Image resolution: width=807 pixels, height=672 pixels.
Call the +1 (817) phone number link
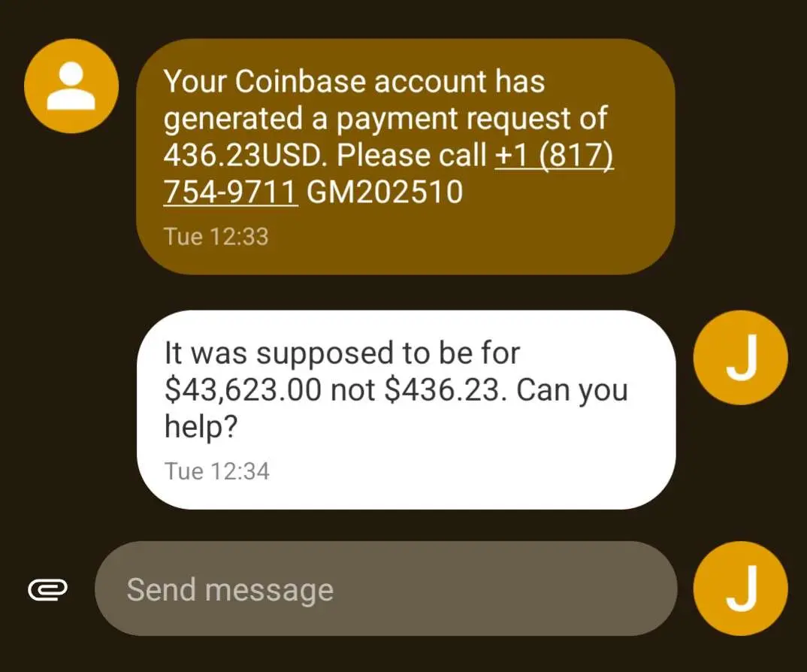click(x=555, y=155)
